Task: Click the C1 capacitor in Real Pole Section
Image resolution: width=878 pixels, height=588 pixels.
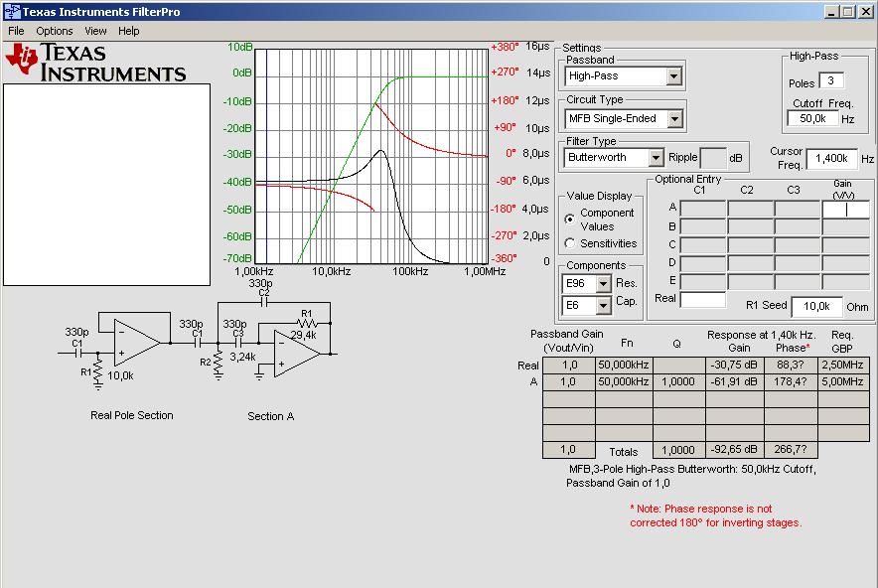Action: [76, 352]
